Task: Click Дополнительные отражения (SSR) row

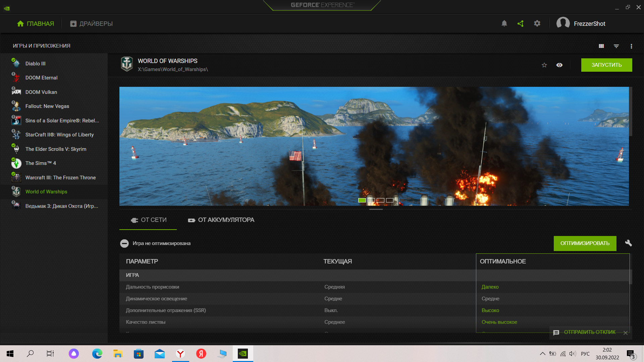Action: pyautogui.click(x=374, y=310)
